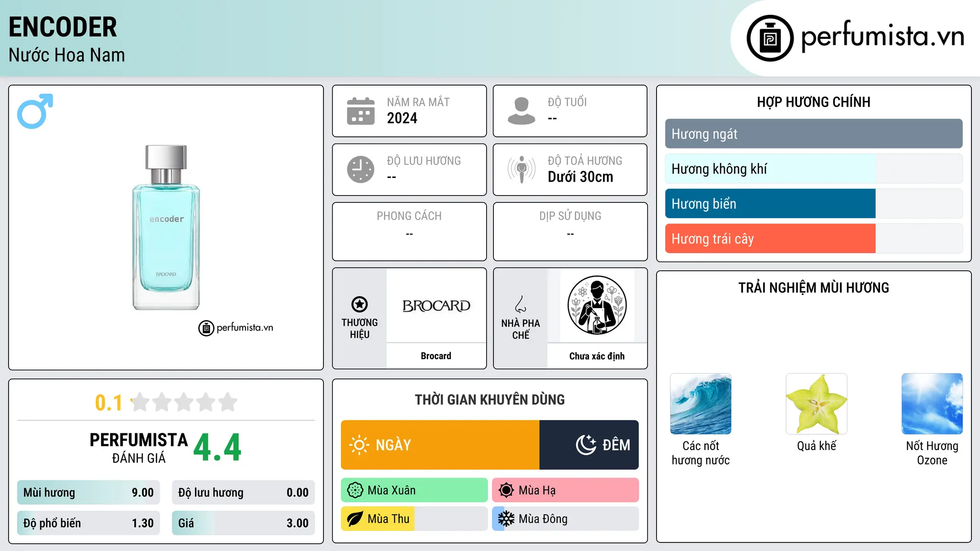The width and height of the screenshot is (980, 551).
Task: Click the Mùa Thu season bar
Action: [414, 519]
